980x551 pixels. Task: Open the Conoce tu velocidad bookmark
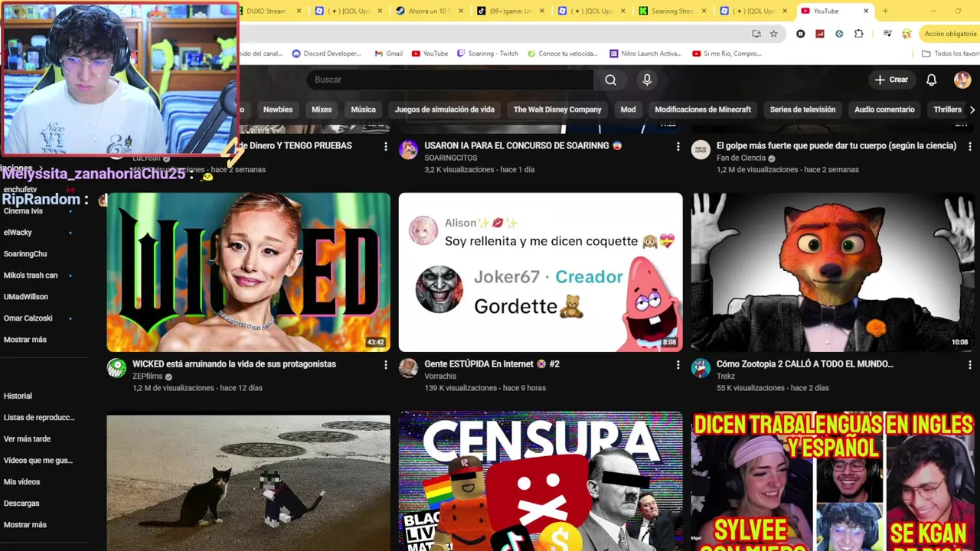pos(562,54)
